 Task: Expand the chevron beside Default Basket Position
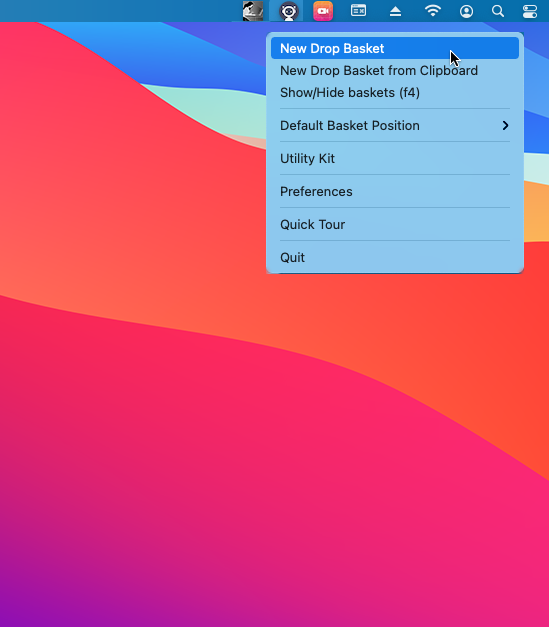coord(505,126)
